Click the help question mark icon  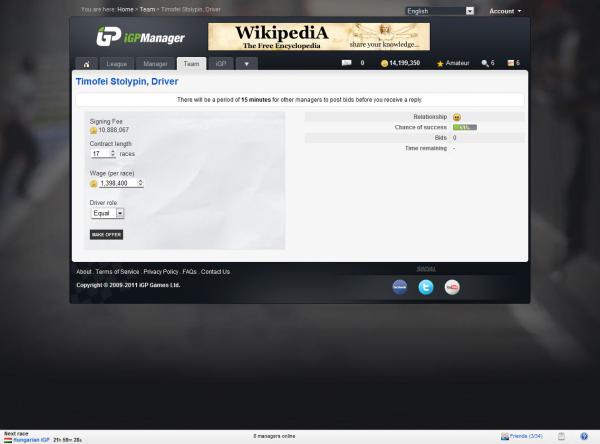point(583,436)
